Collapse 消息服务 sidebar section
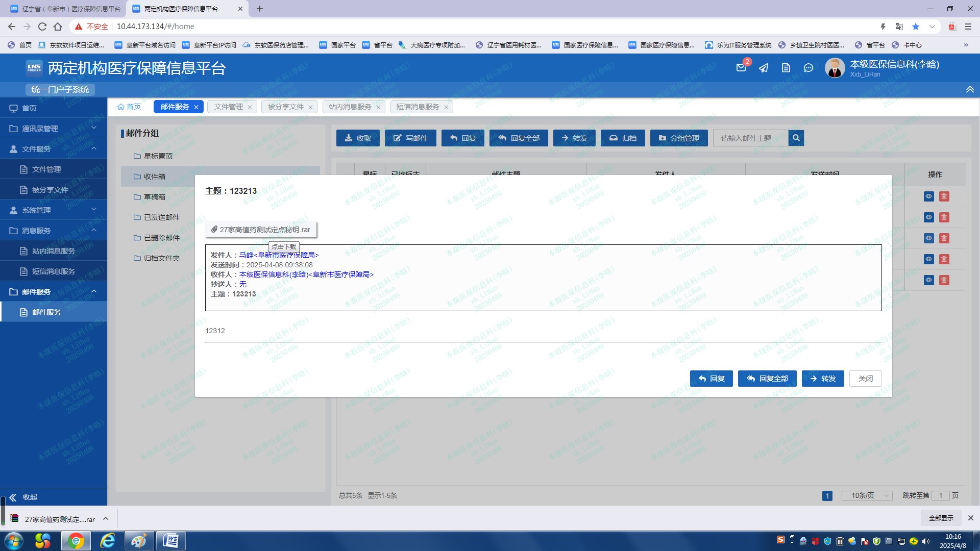The width and height of the screenshot is (980, 551). (54, 230)
